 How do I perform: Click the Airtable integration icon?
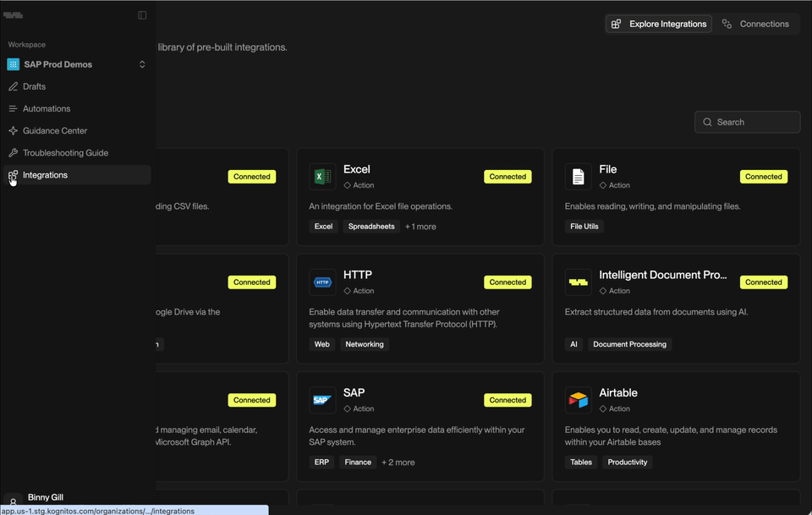(579, 398)
